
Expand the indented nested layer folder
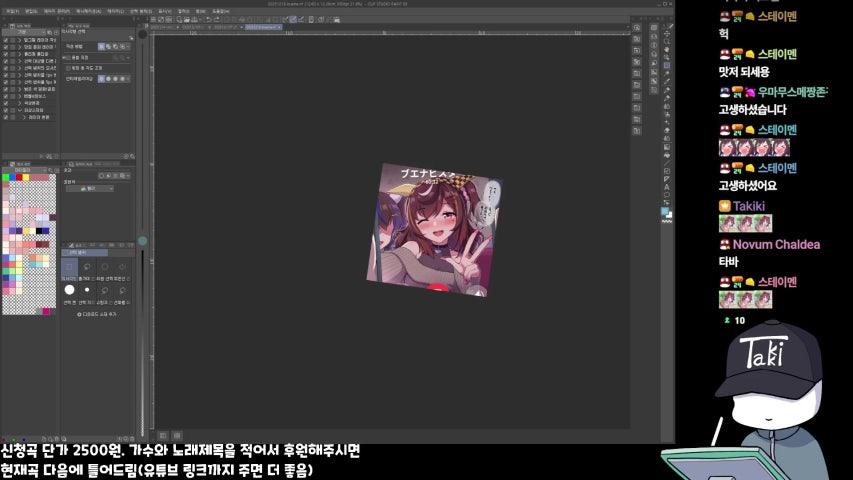coord(24,117)
